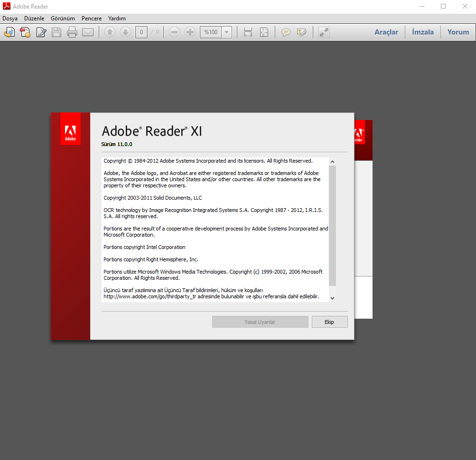Click the Create PDF online icon

click(x=25, y=32)
